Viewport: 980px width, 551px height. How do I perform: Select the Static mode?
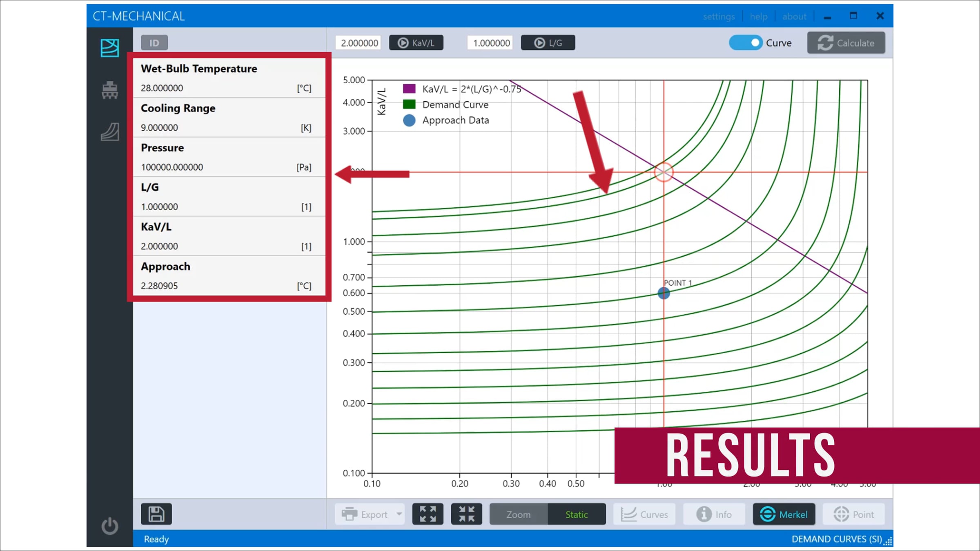577,514
